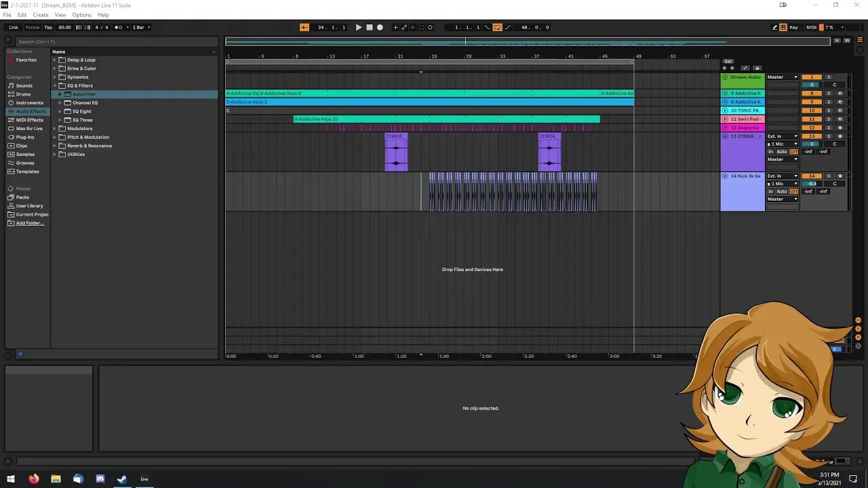Open Max for Live category
The image size is (868, 488).
pyautogui.click(x=29, y=128)
